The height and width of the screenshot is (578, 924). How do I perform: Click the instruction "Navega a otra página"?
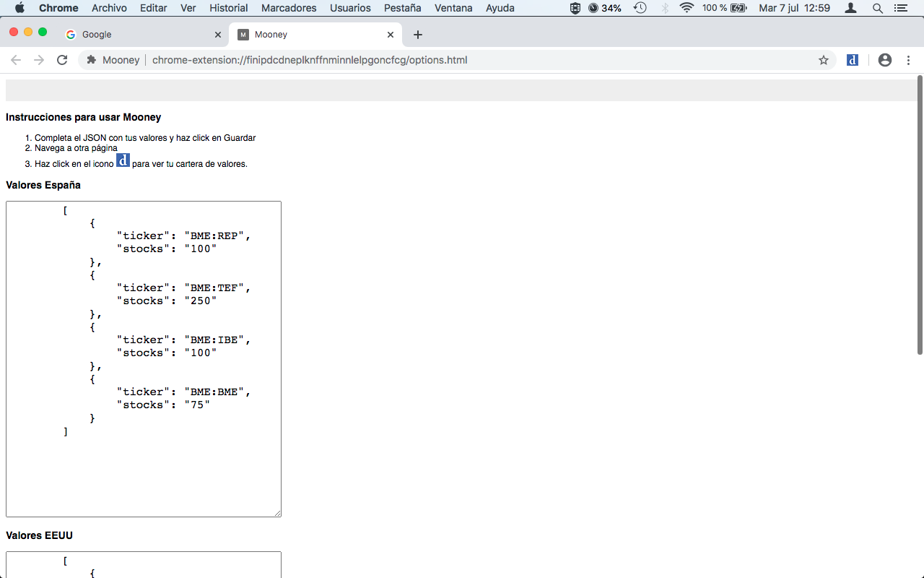coord(76,148)
